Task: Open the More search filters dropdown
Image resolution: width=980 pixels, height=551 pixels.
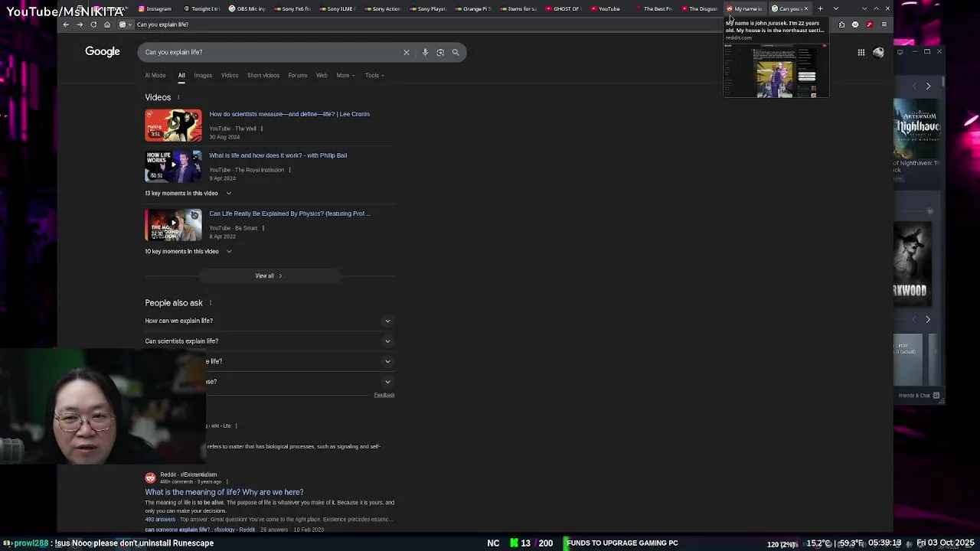Action: pyautogui.click(x=345, y=75)
